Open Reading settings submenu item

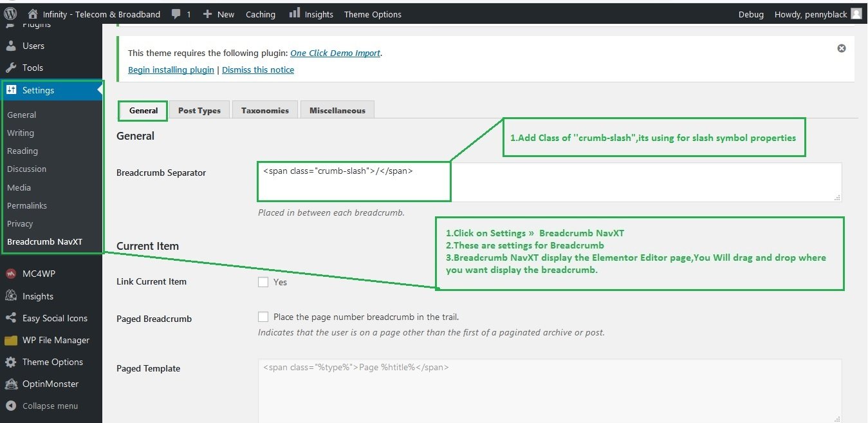point(23,151)
